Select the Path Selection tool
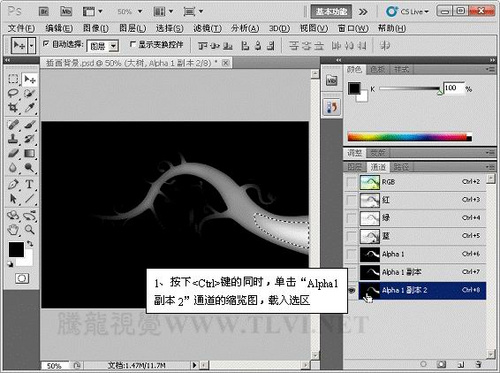The image size is (500, 373). [x=13, y=199]
